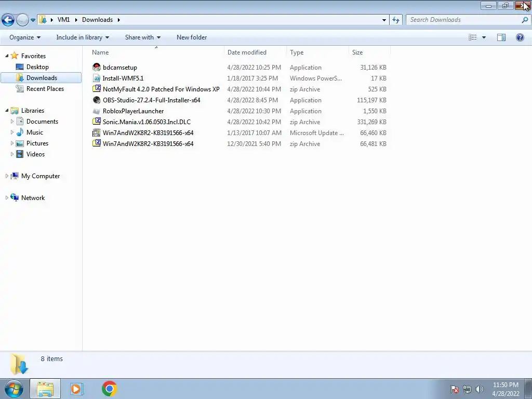
Task: Click the search magnifier icon
Action: [x=525, y=20]
